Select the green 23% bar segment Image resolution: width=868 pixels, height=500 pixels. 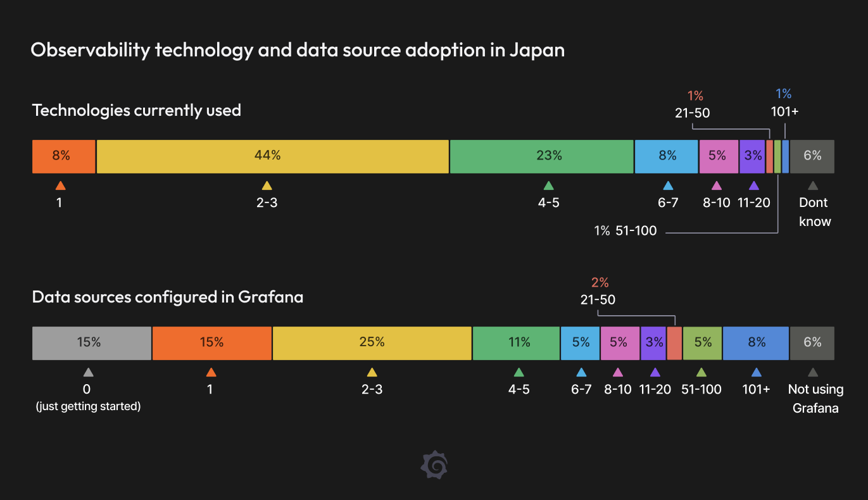coord(541,156)
